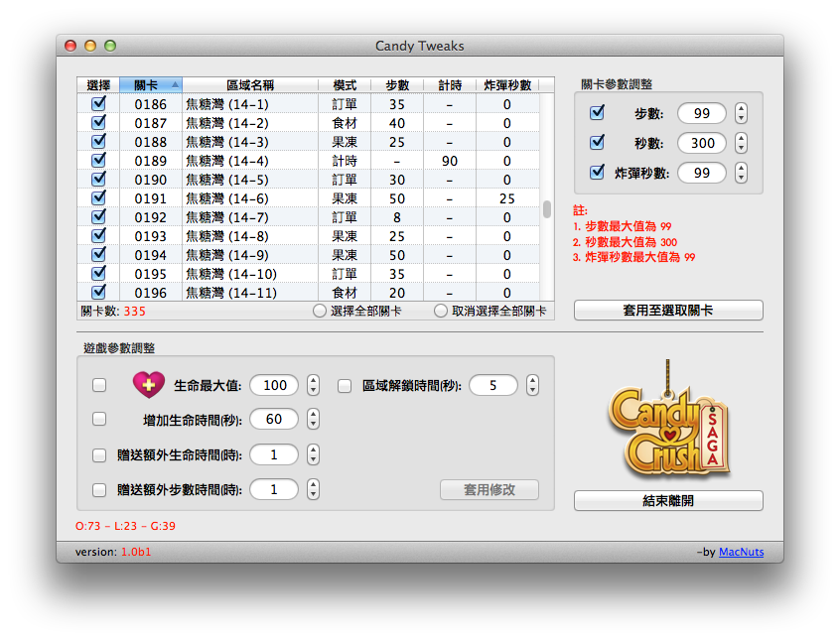Click the 套用修改 button
This screenshot has height=641, width=840.
(490, 489)
